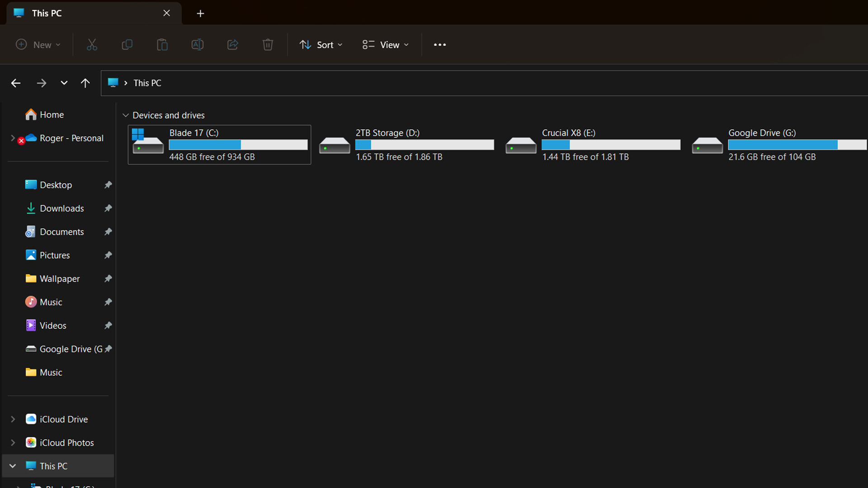Go to Home in sidebar
868x488 pixels.
coord(52,115)
